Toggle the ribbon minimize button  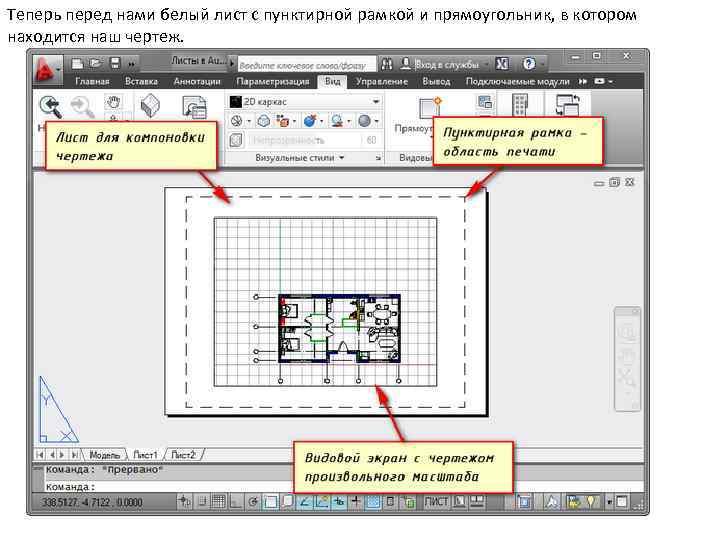[599, 81]
